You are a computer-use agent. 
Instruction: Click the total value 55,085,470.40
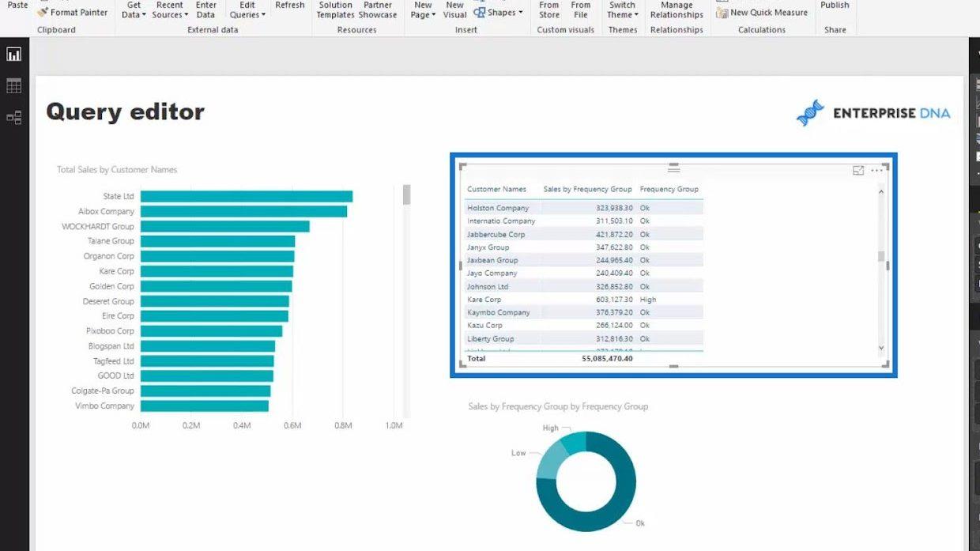607,358
